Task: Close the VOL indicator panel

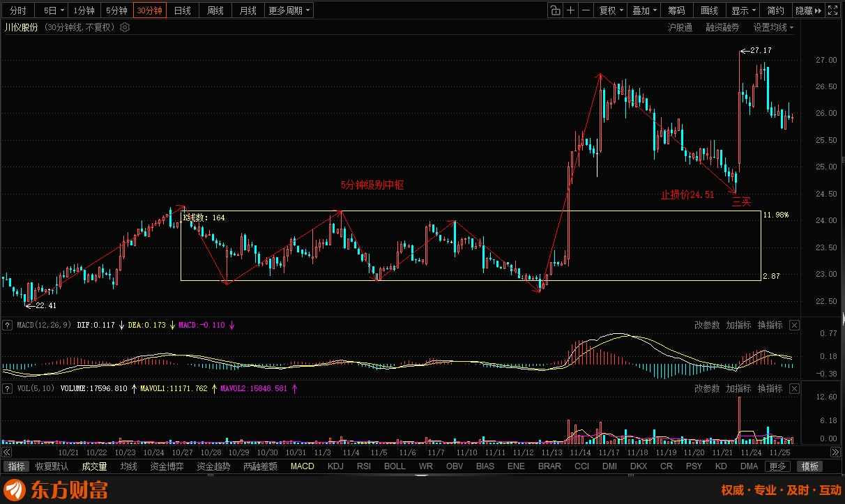Action: click(794, 388)
